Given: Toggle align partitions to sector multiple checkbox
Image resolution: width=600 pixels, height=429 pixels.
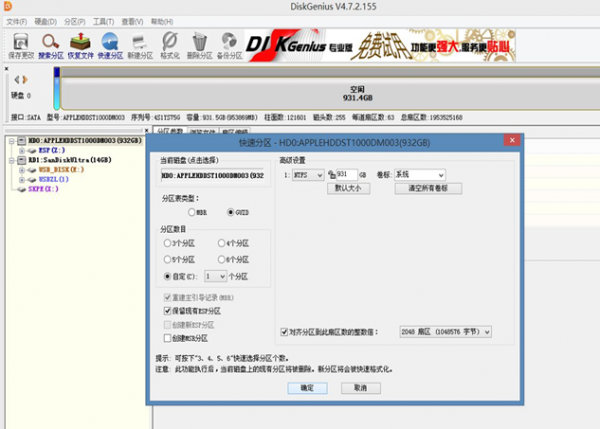Looking at the screenshot, I should [284, 332].
